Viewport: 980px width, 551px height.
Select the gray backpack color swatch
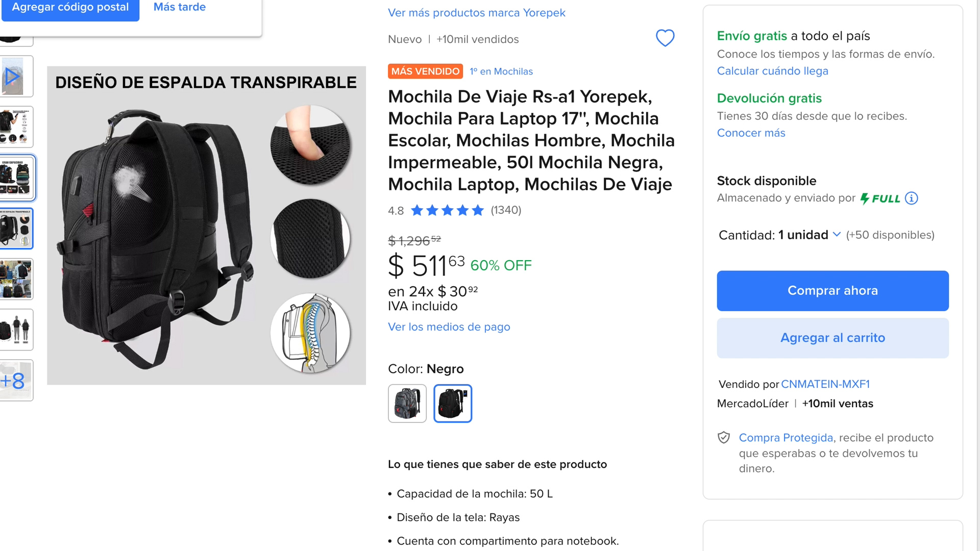407,404
